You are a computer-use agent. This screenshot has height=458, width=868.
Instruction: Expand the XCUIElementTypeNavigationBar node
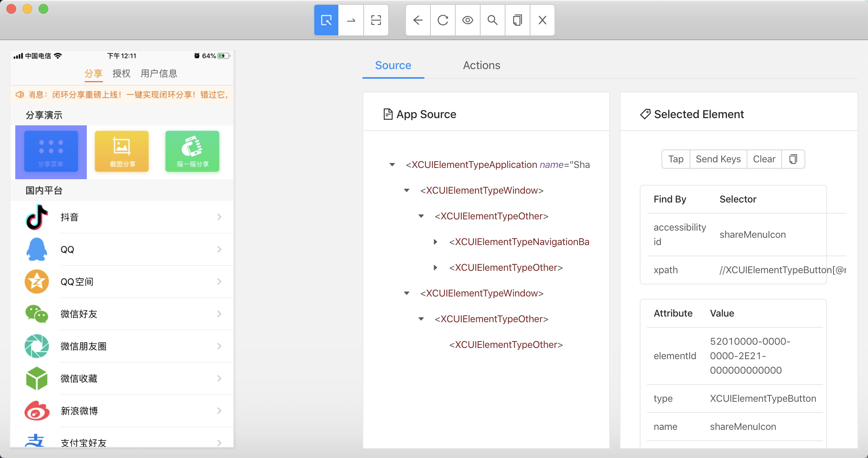pyautogui.click(x=436, y=242)
